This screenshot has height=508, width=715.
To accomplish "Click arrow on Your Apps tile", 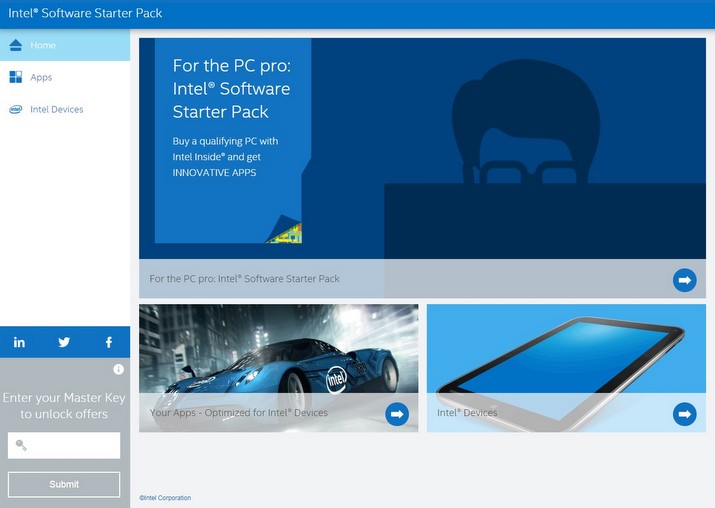I will coord(397,413).
